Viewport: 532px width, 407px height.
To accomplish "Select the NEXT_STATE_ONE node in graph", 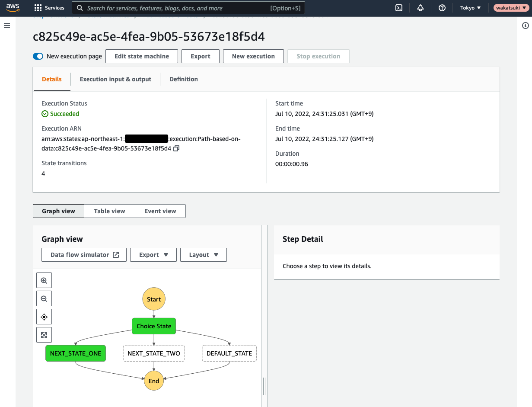I will tap(76, 353).
